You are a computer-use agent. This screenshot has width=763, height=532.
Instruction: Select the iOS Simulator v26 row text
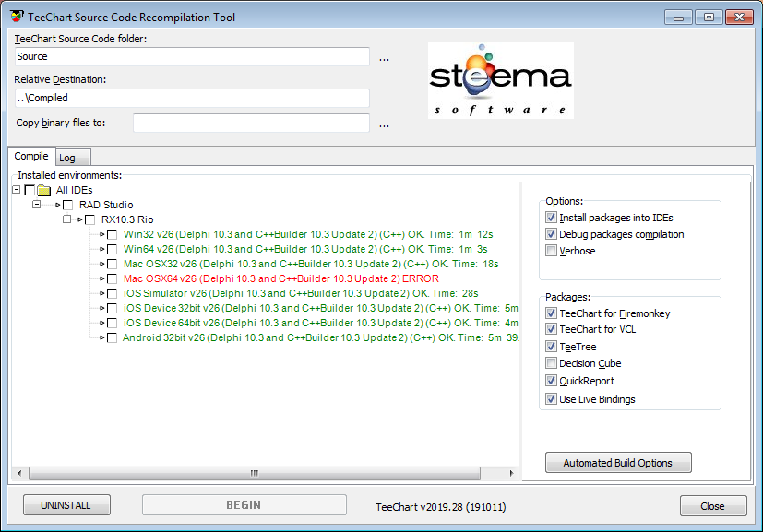(301, 293)
